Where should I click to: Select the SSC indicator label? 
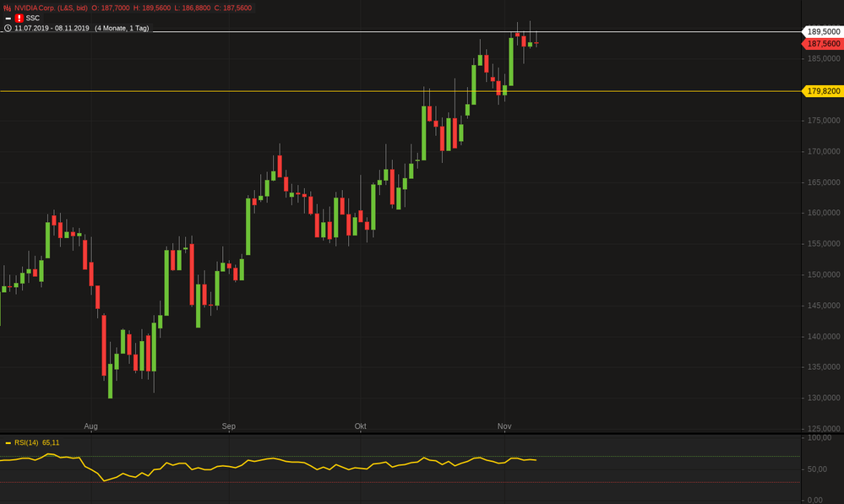pos(33,18)
